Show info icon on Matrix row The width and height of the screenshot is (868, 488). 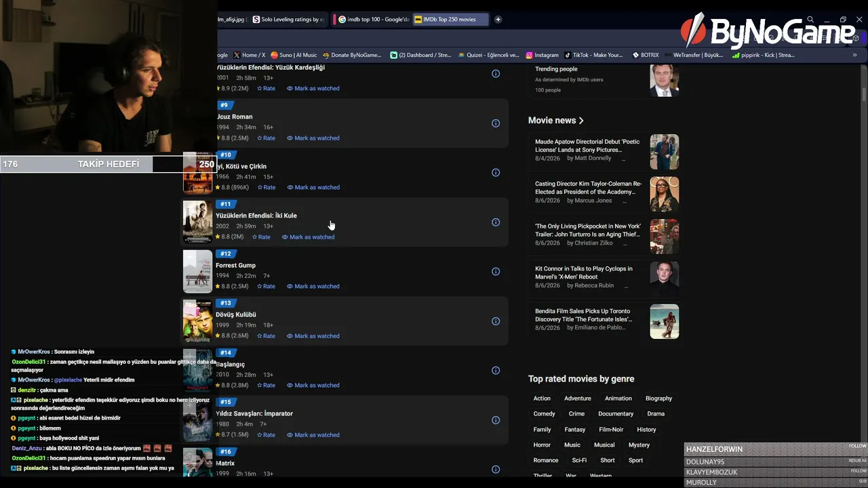coord(496,469)
